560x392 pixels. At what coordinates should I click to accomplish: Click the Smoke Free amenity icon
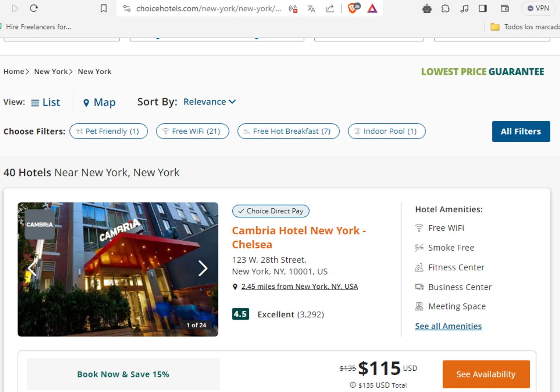coord(419,248)
